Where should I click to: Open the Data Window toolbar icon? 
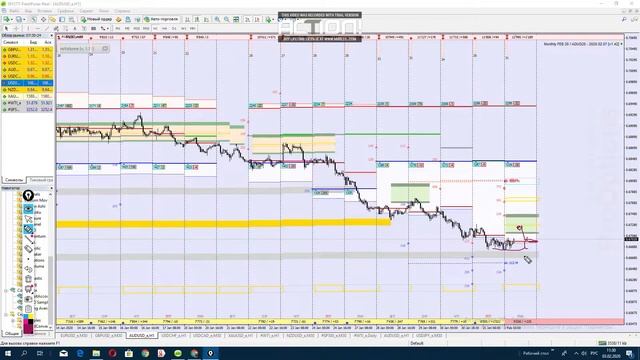(x=43, y=20)
